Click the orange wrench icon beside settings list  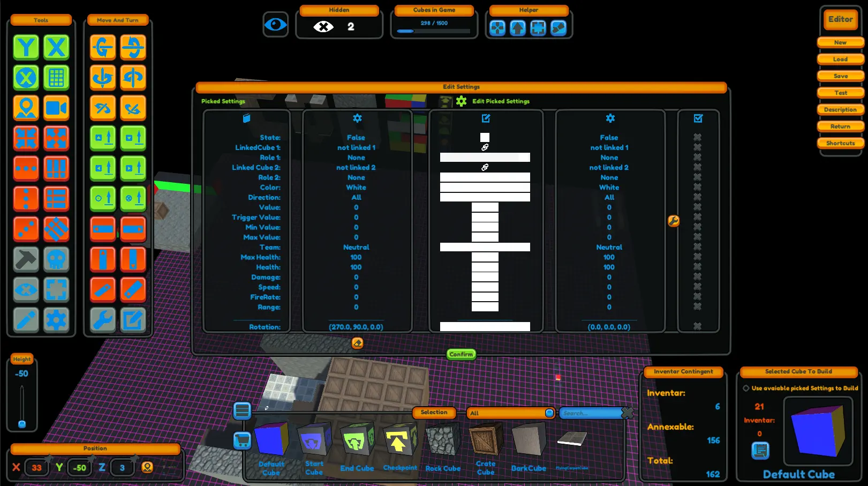click(674, 221)
